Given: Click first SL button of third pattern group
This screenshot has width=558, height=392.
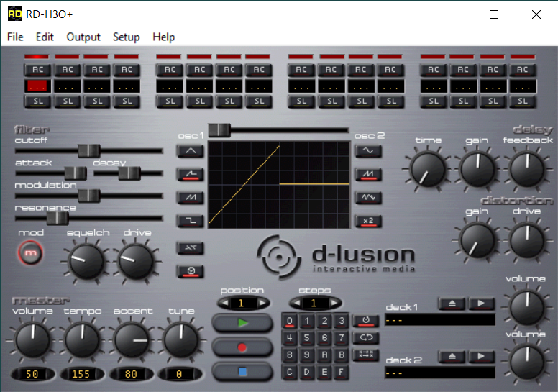Looking at the screenshot, I should [x=301, y=101].
